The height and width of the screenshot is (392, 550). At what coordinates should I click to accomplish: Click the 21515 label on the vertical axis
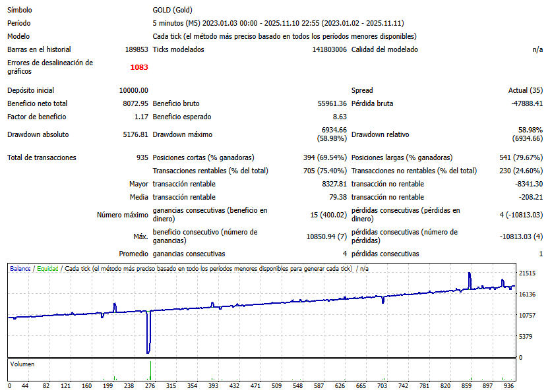tap(526, 273)
